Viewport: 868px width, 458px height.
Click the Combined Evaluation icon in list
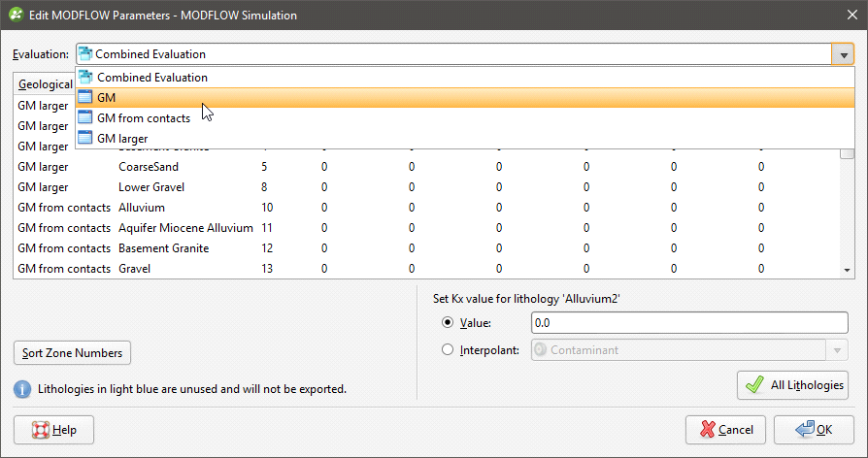[x=85, y=77]
